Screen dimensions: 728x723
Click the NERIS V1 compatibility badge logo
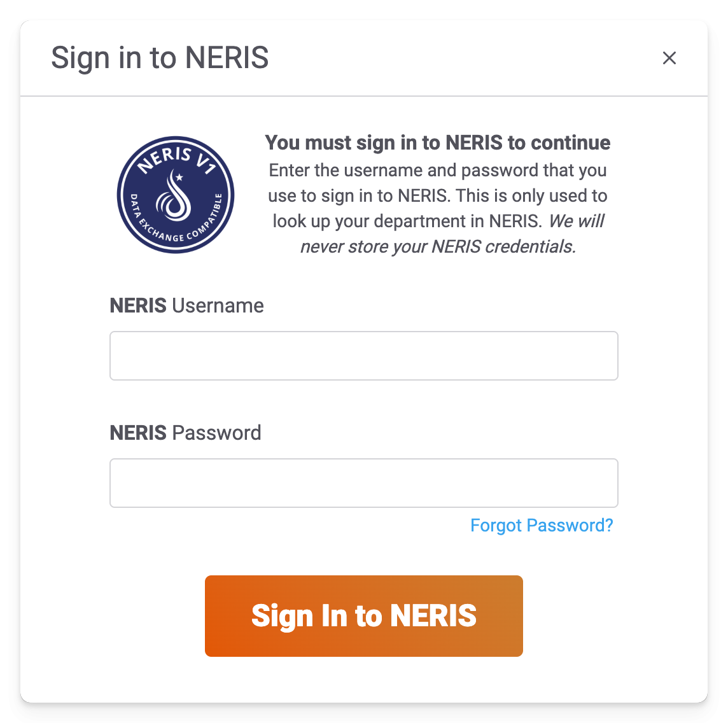pyautogui.click(x=176, y=195)
